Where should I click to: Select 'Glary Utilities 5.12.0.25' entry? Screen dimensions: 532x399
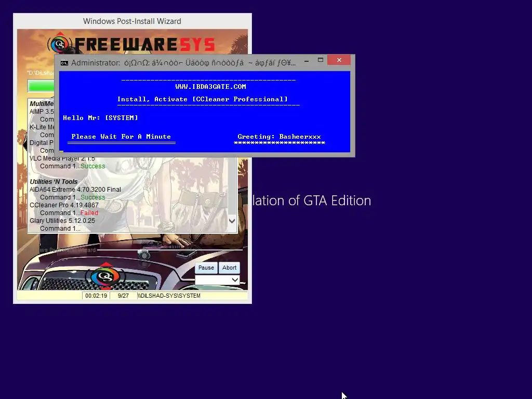(x=62, y=221)
